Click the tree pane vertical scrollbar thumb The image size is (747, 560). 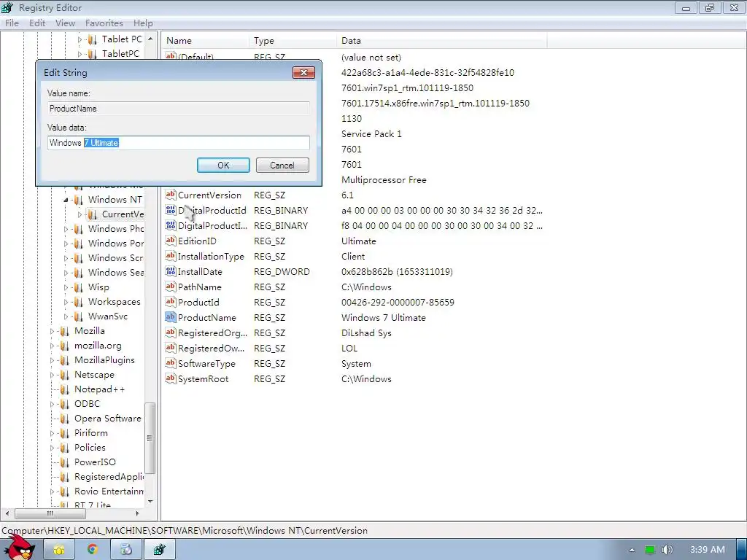pyautogui.click(x=150, y=438)
